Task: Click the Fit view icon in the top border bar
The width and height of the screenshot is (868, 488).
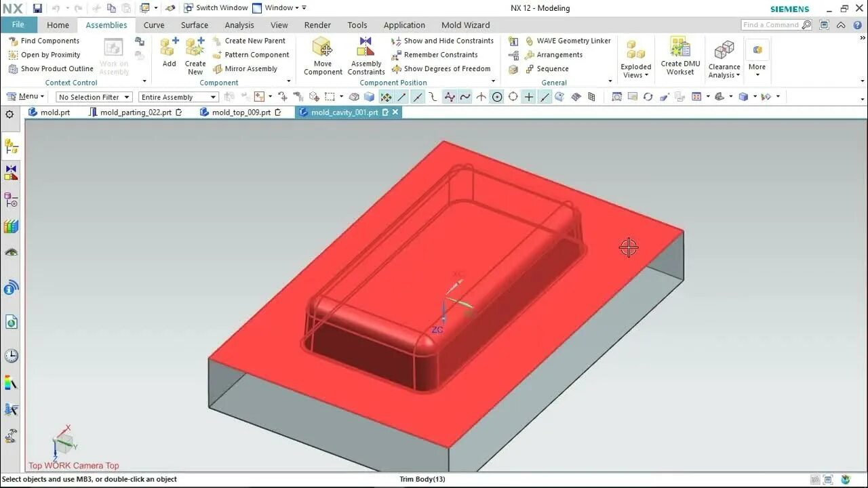Action: [x=616, y=97]
